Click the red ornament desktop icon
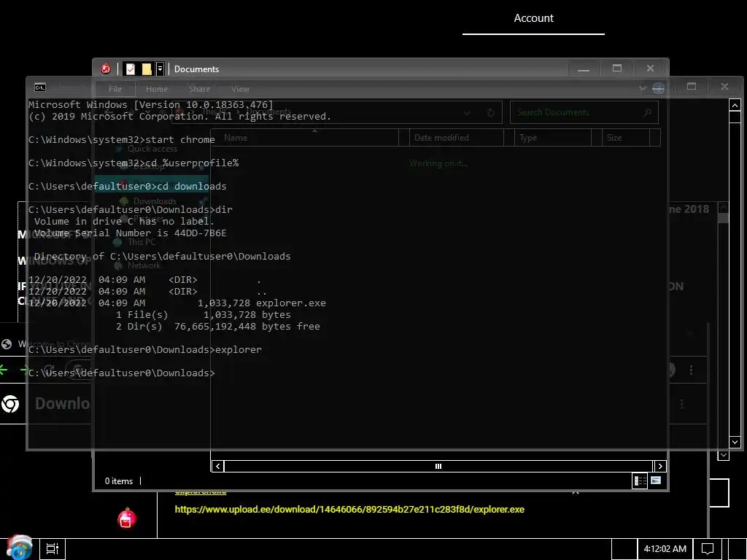The image size is (747, 560). pyautogui.click(x=127, y=518)
